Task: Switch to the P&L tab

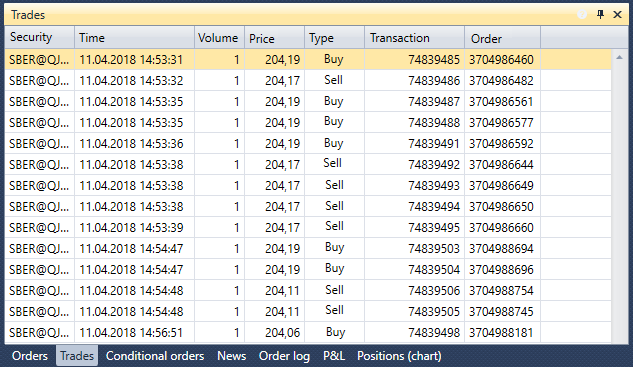Action: [x=334, y=356]
